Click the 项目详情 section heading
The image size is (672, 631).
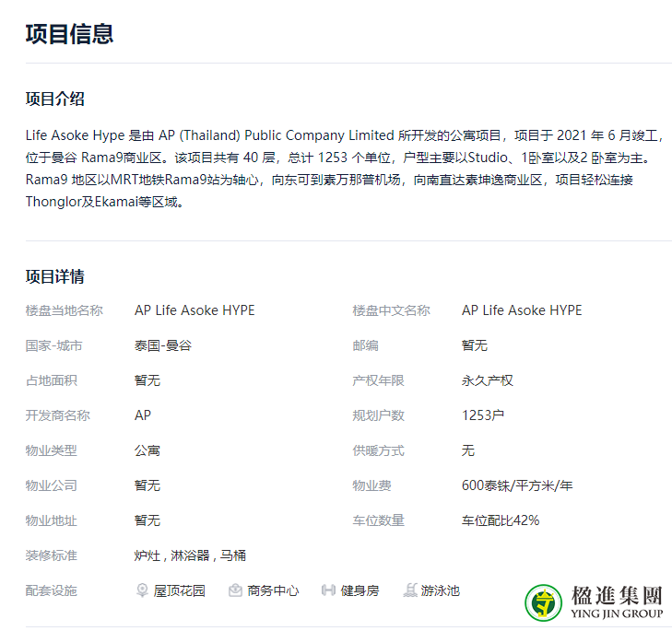tap(55, 276)
